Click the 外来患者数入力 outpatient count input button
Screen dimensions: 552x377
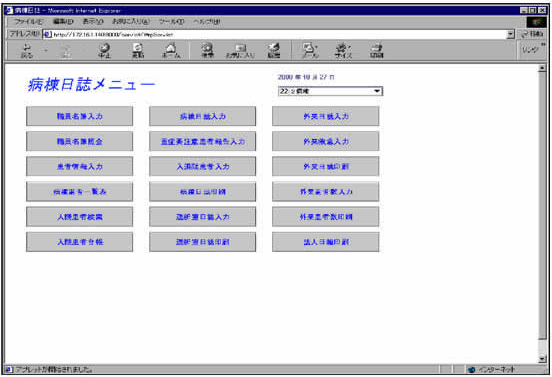[x=326, y=192]
